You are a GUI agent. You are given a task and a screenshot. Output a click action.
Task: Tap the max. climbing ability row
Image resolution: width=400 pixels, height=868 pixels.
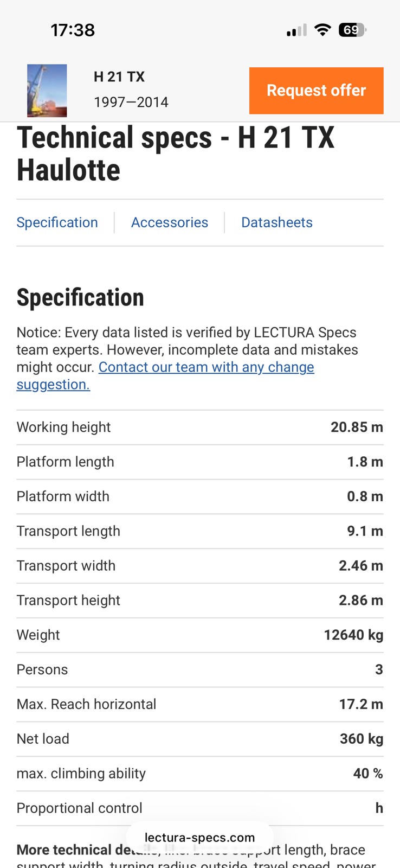coord(199,774)
